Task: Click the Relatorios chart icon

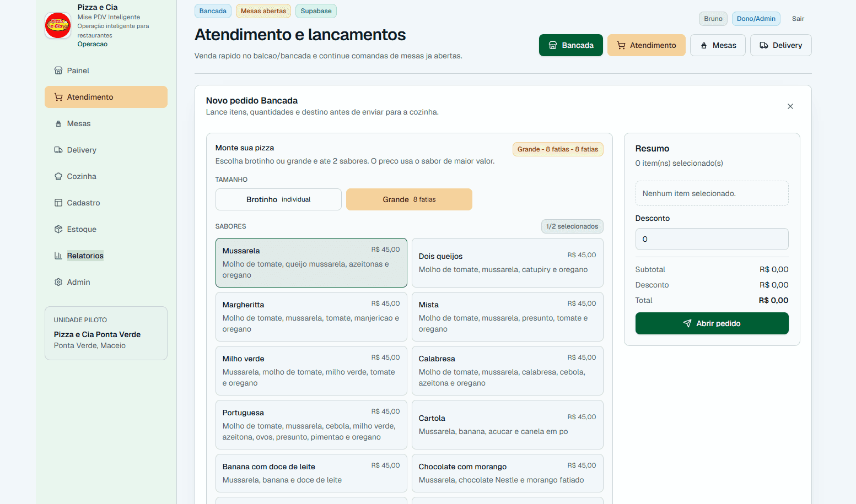Action: click(x=58, y=256)
